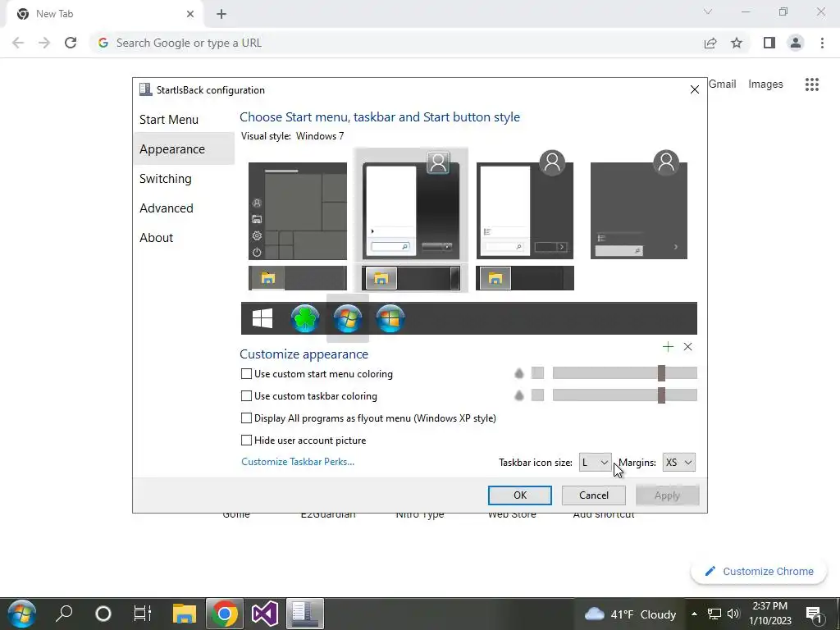Viewport: 840px width, 630px height.
Task: Choose the flat dark taskbar style thumbnail
Action: 525,278
